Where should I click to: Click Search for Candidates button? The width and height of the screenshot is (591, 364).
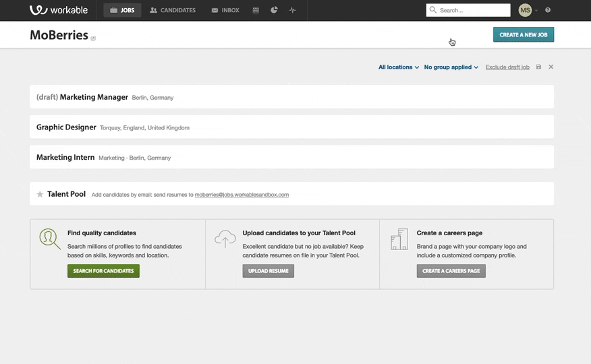(103, 271)
